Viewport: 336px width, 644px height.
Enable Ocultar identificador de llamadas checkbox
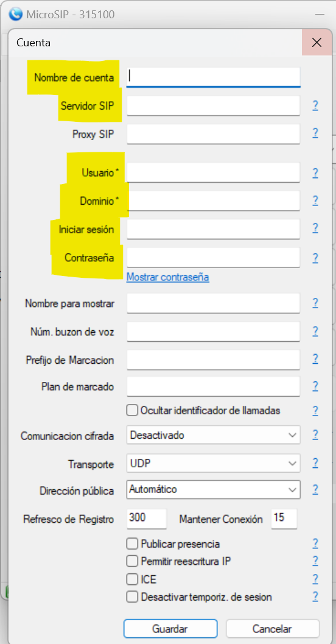click(x=132, y=410)
